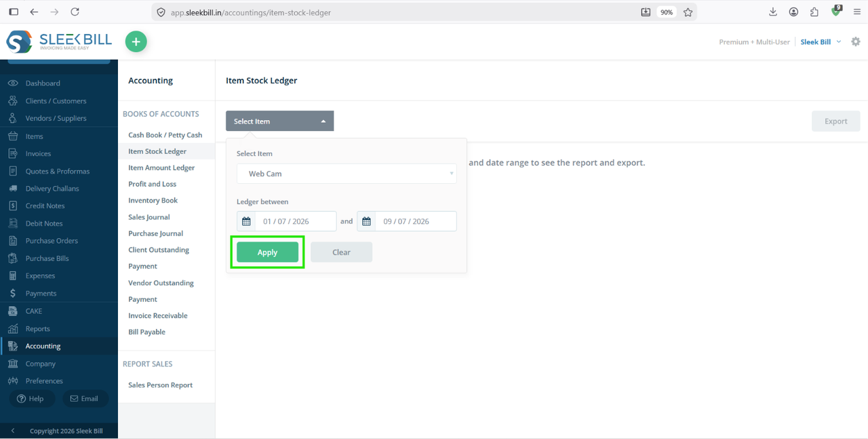The width and height of the screenshot is (868, 439).
Task: Open Sales Person Report
Action: point(161,385)
